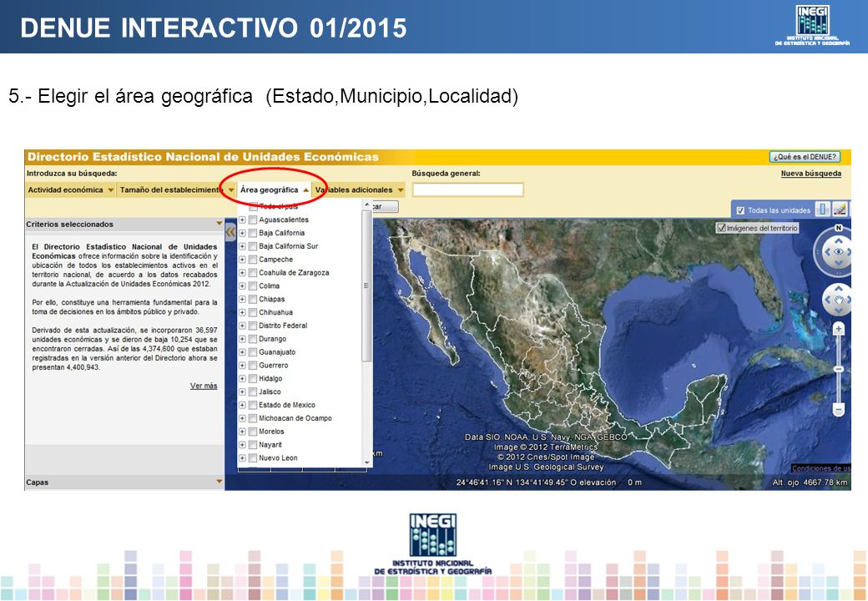
Task: Collapse the left panel with double-chevron
Action: pos(230,232)
